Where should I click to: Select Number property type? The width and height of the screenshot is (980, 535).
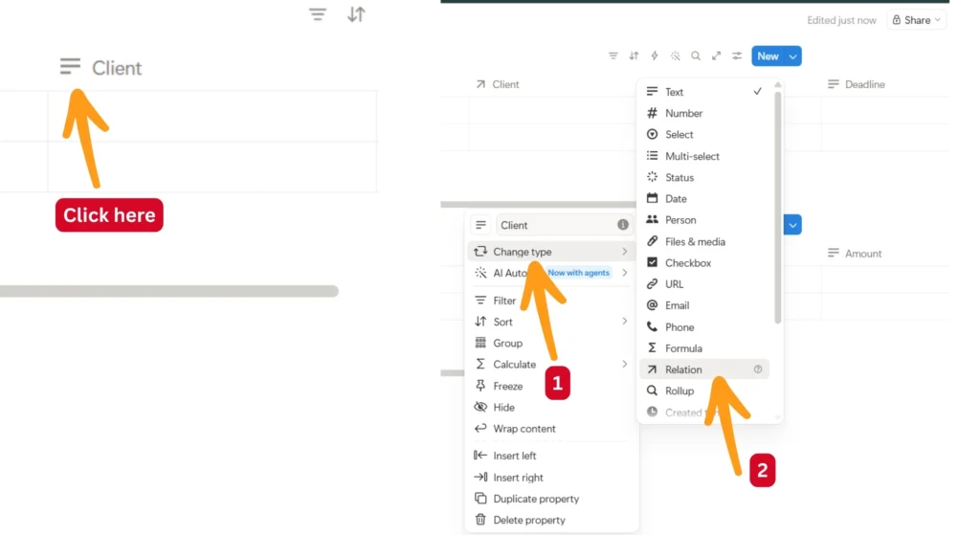pos(704,113)
